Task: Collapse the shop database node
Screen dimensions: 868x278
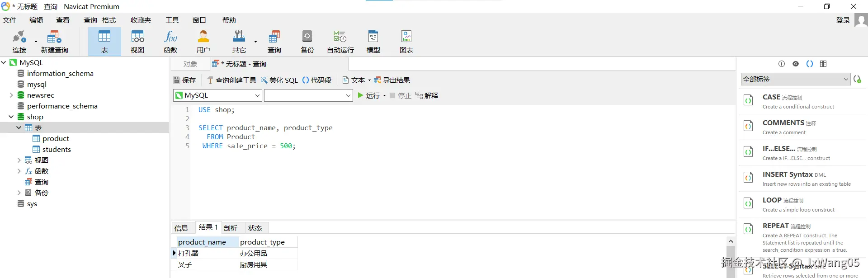Action: 11,117
